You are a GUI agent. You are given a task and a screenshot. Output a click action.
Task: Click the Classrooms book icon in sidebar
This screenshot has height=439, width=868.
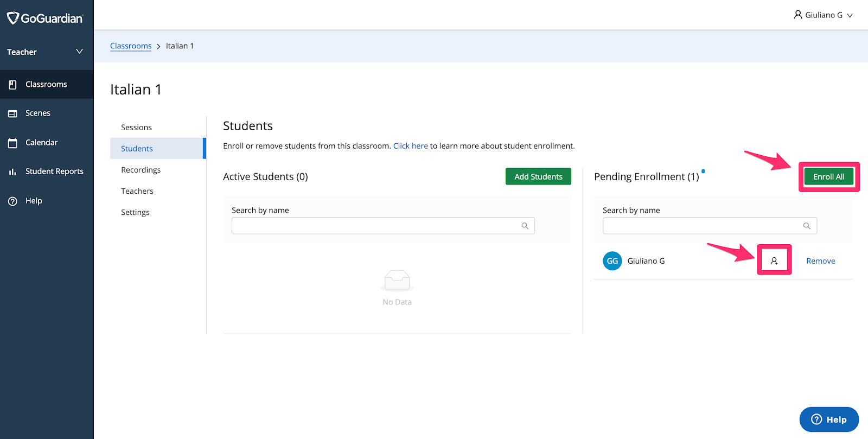coord(12,85)
